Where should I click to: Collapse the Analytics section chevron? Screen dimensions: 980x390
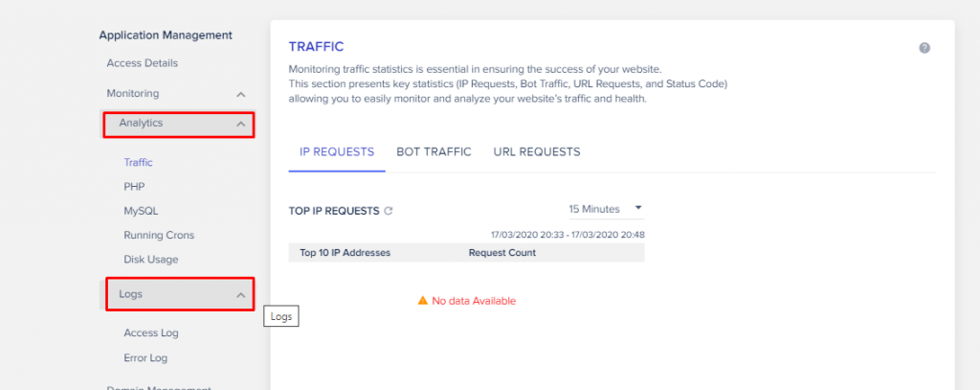point(241,125)
